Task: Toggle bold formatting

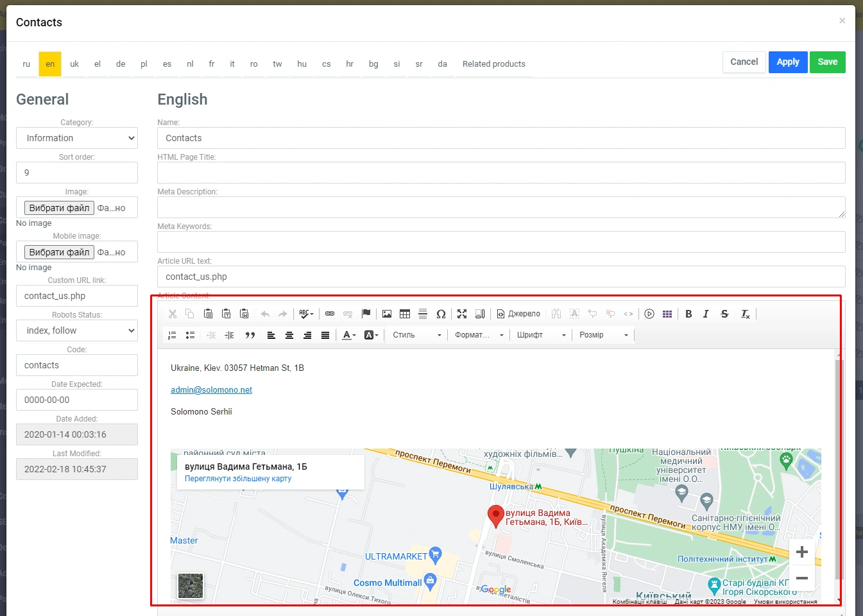Action: tap(688, 314)
